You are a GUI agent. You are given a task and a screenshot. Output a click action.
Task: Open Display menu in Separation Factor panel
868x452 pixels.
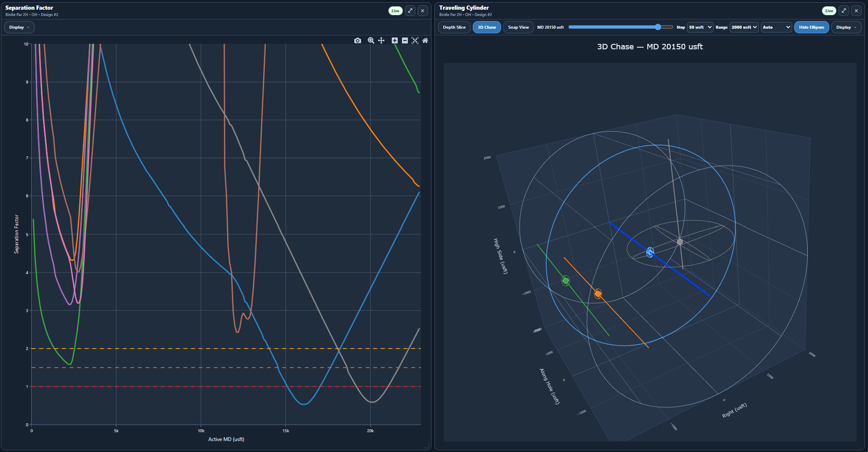pos(19,27)
